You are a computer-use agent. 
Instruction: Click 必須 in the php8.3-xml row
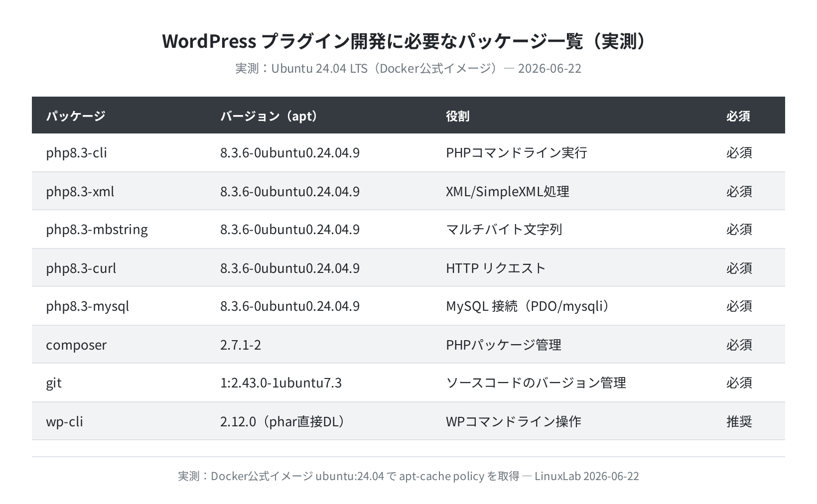[x=739, y=191]
